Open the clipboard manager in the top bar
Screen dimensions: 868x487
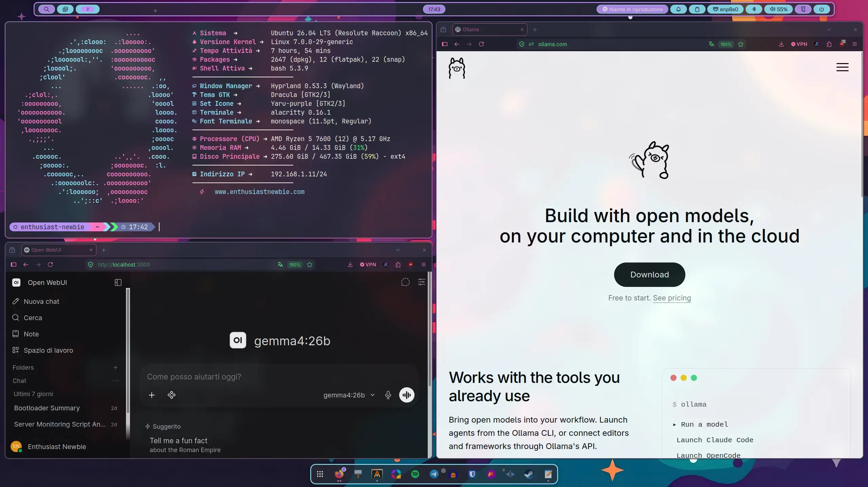[697, 9]
